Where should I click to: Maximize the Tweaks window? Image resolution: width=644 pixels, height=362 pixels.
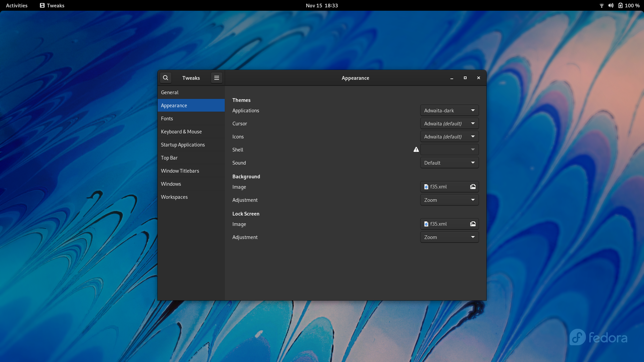tap(465, 78)
